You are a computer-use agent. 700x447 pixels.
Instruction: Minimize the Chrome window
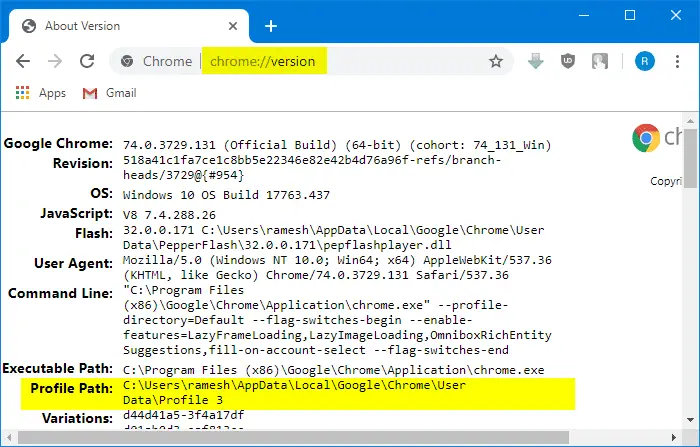[583, 15]
